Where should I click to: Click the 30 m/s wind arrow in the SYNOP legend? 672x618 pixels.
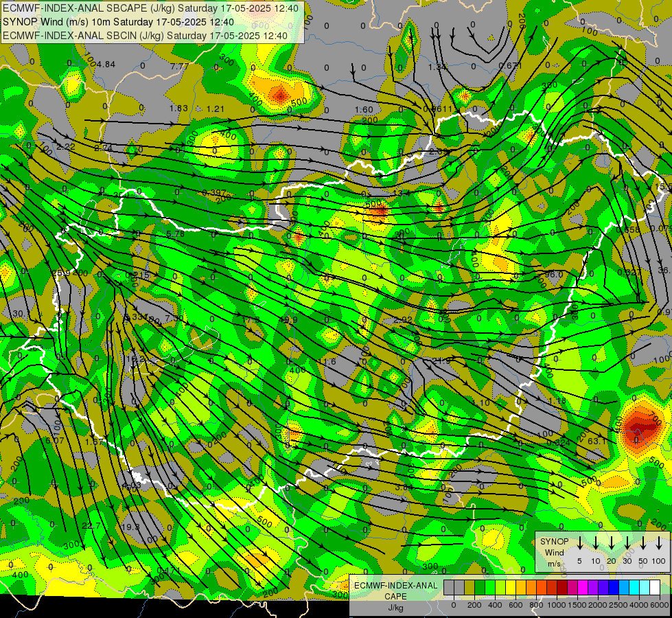point(627,543)
